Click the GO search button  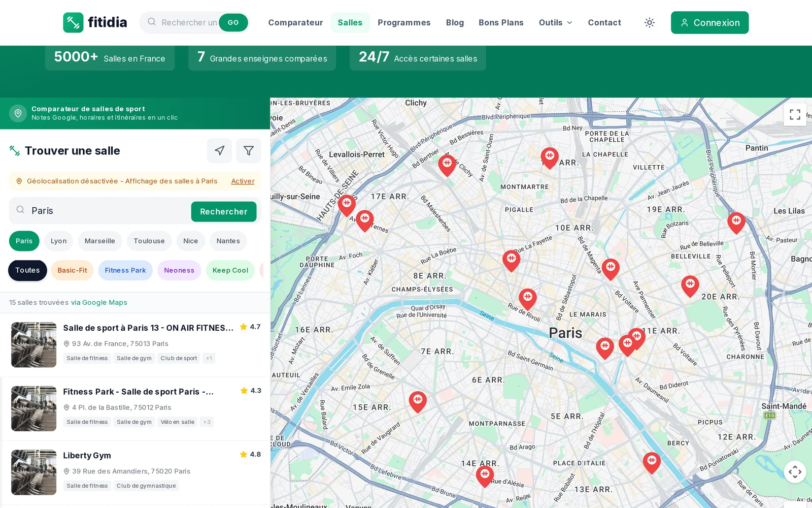pyautogui.click(x=233, y=22)
